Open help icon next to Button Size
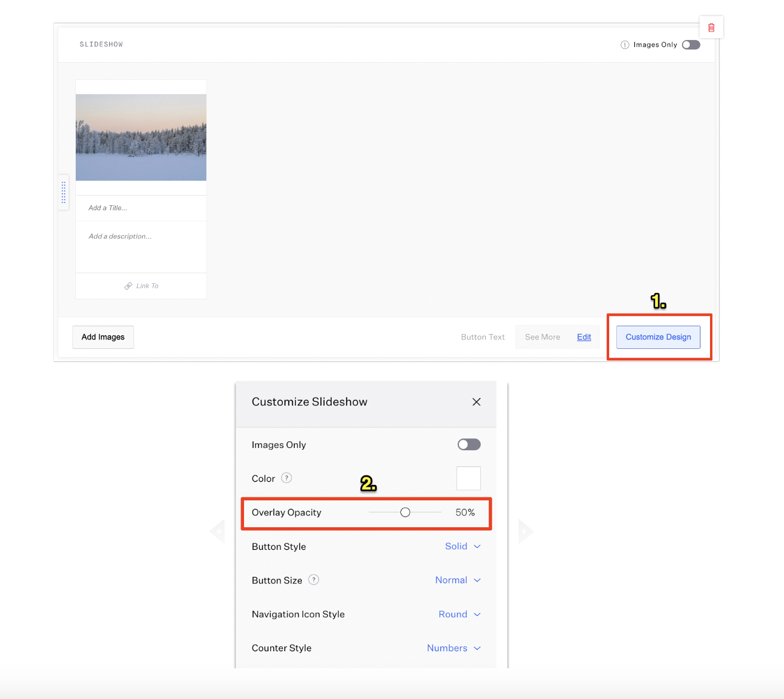Image resolution: width=784 pixels, height=699 pixels. coord(314,580)
